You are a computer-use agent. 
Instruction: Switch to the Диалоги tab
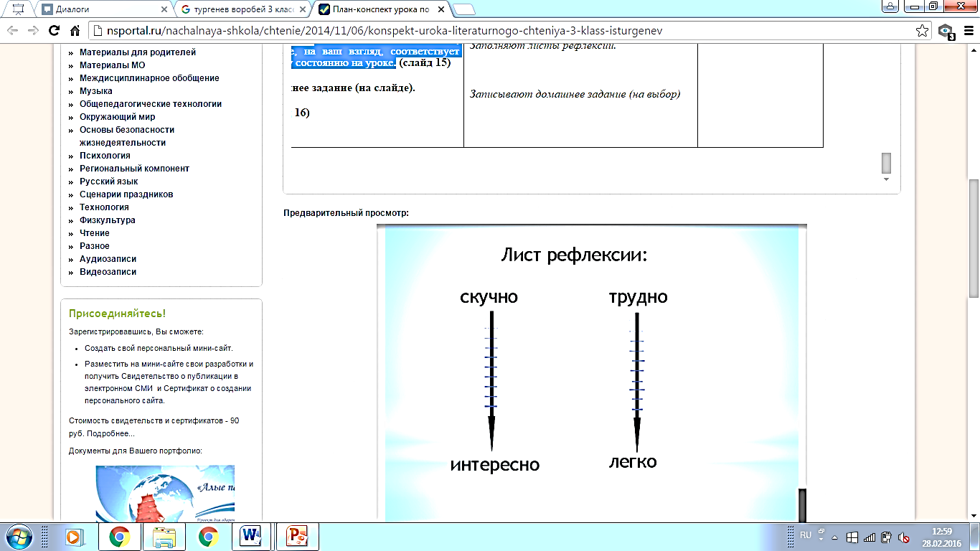coord(104,9)
